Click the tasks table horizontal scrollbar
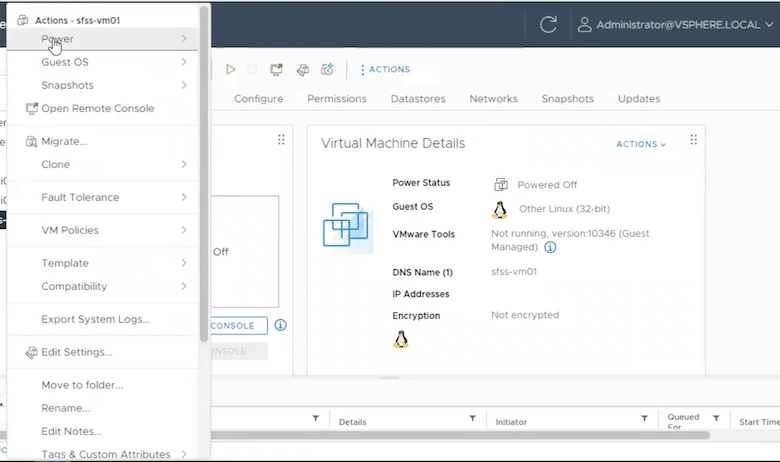This screenshot has height=462, width=780. [460, 435]
